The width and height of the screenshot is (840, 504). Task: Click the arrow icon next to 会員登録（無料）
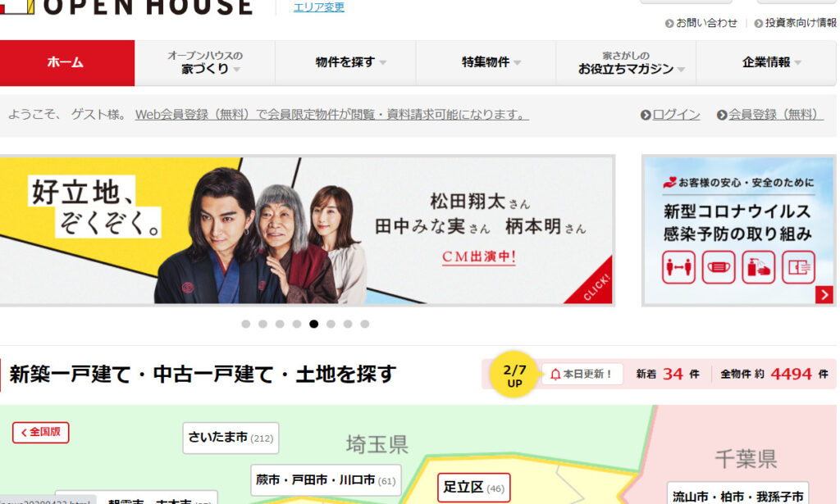(722, 116)
